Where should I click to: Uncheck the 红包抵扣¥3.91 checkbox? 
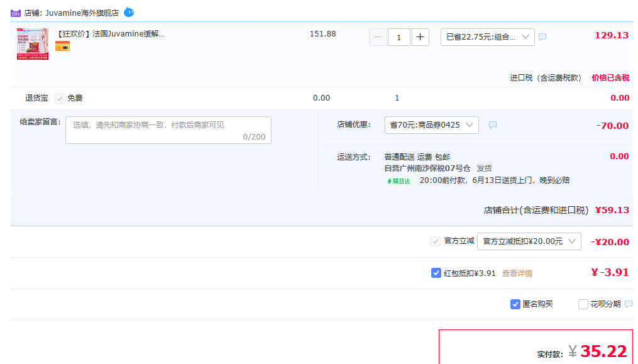[436, 273]
